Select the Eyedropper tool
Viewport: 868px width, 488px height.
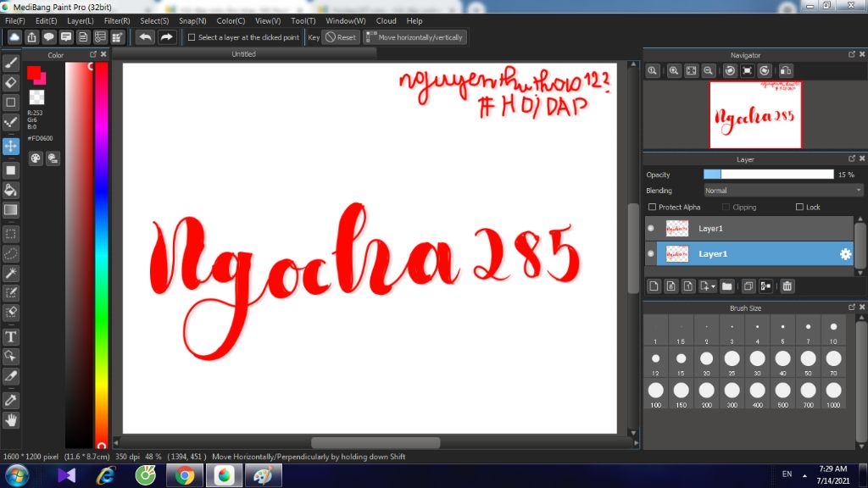pos(10,400)
